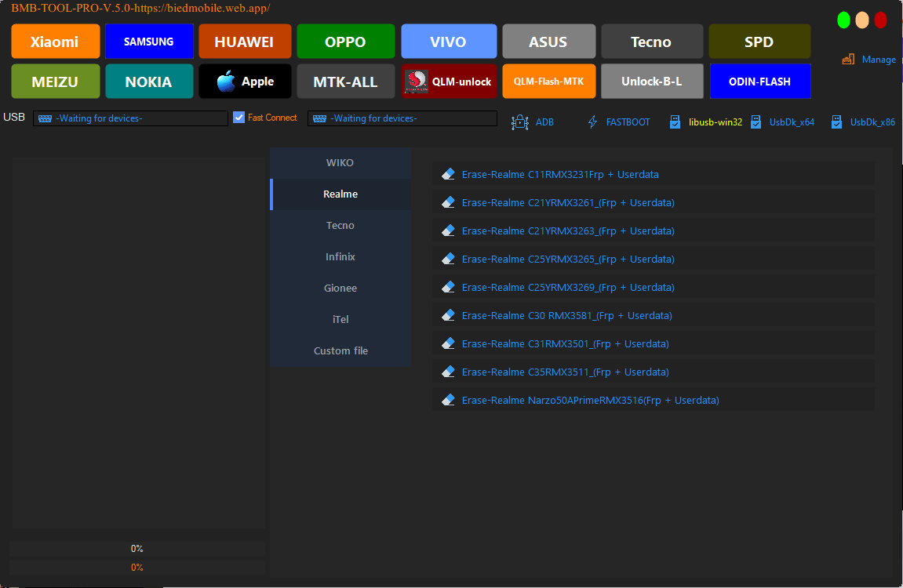
Task: Click the QLM-unlock button
Action: [x=449, y=81]
